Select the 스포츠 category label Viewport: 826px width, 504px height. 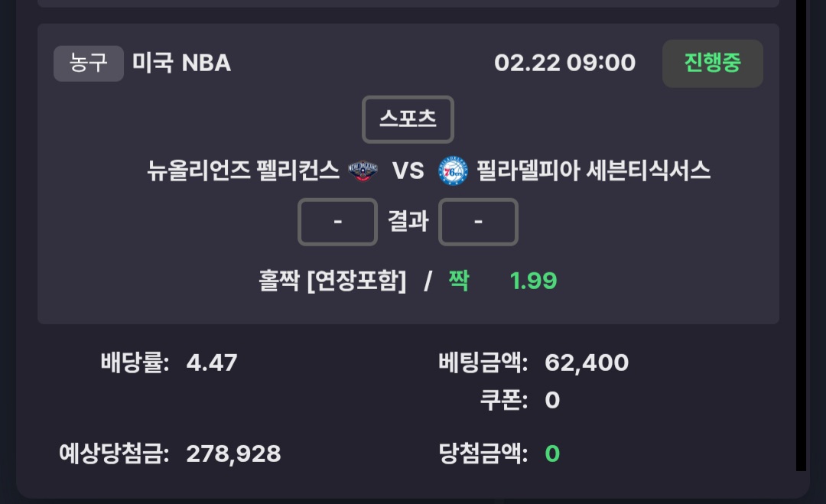click(x=408, y=119)
